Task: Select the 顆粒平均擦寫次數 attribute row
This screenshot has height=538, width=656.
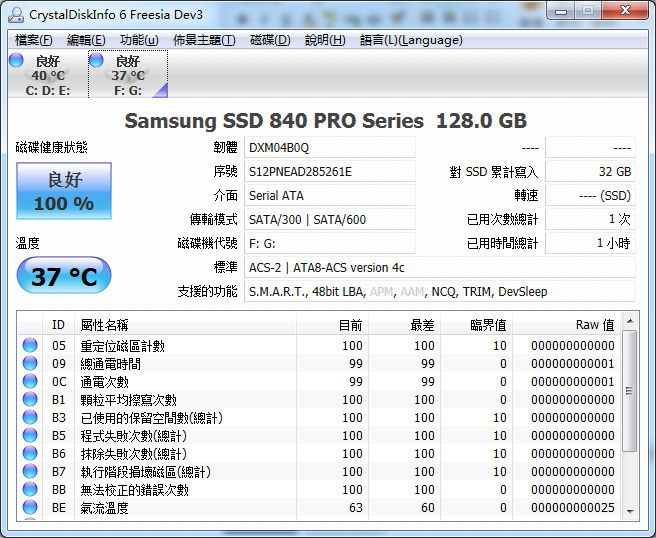Action: 319,400
